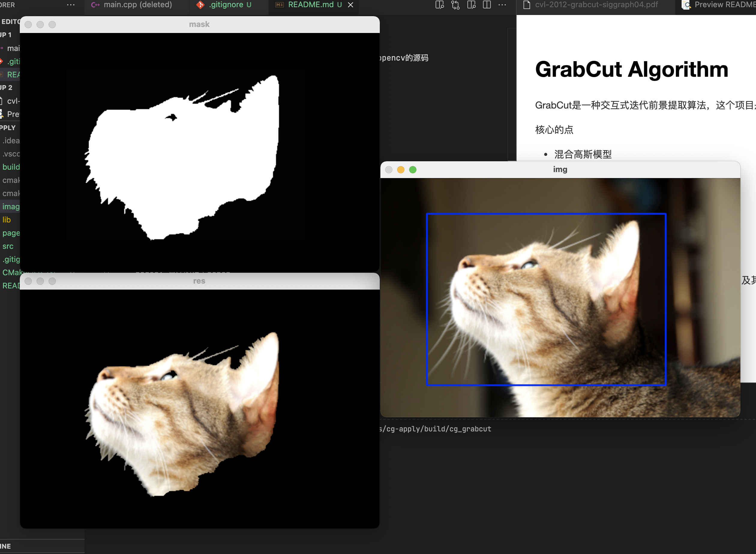This screenshot has width=756, height=554.
Task: Switch to main.cpp (deleted) tab
Action: [138, 5]
